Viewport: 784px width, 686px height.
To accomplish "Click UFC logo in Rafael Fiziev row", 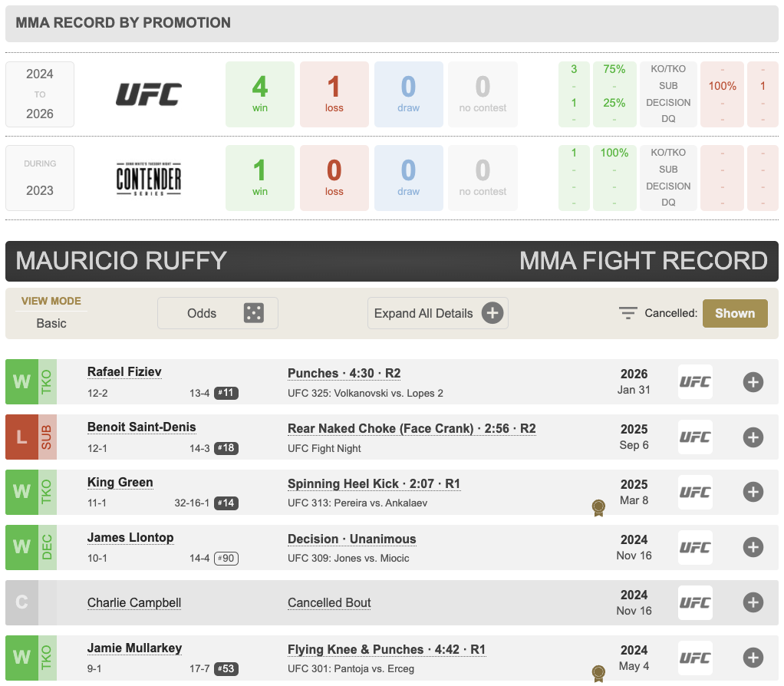I will pyautogui.click(x=695, y=381).
